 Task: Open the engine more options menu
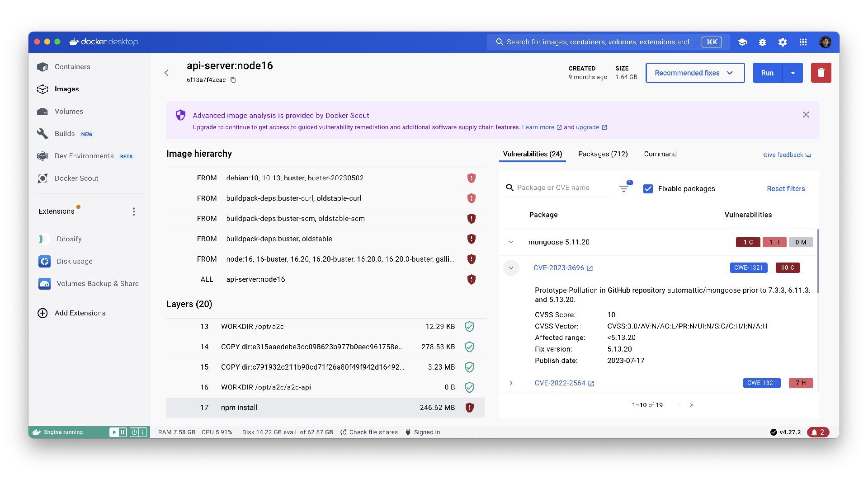click(143, 432)
